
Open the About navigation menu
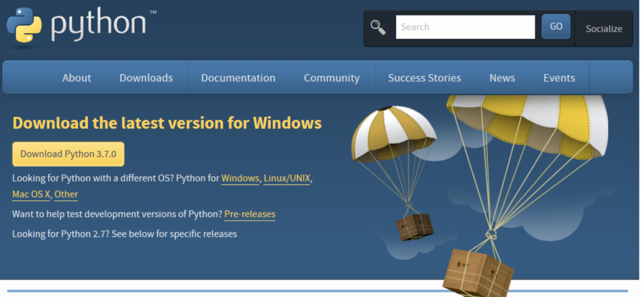77,78
